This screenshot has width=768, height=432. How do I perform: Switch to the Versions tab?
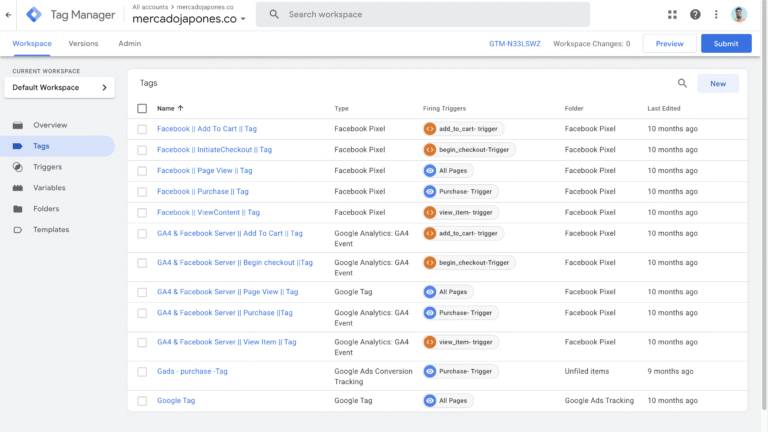pos(83,44)
